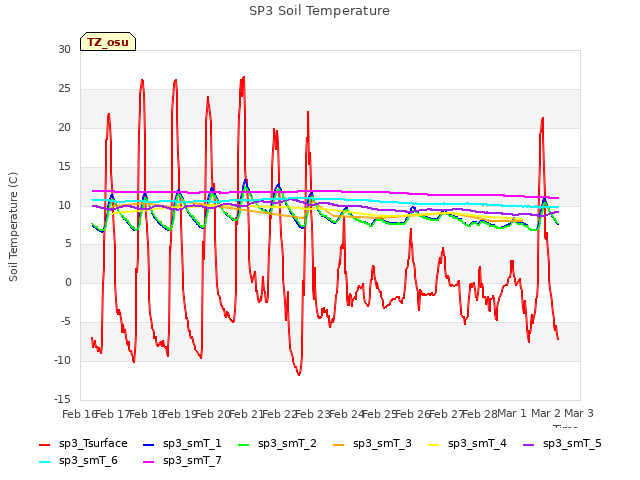
Task: Click the Feb 20 x-axis label
Action: tap(213, 414)
